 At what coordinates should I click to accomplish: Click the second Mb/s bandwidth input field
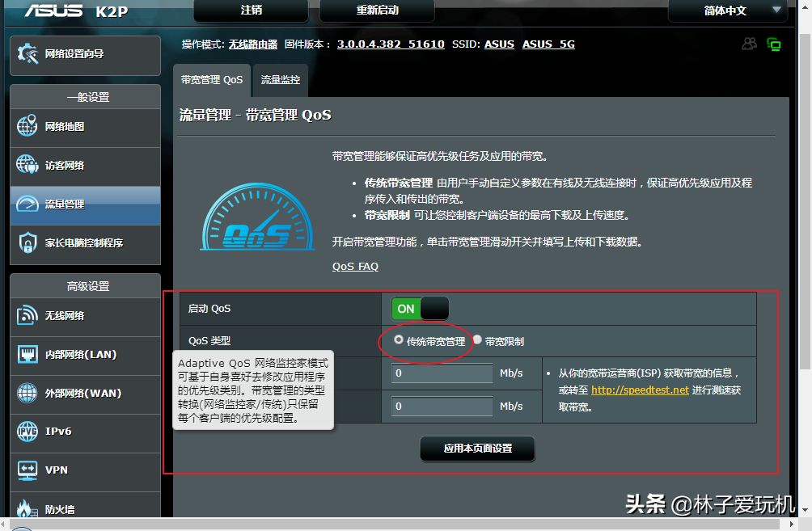tap(442, 407)
